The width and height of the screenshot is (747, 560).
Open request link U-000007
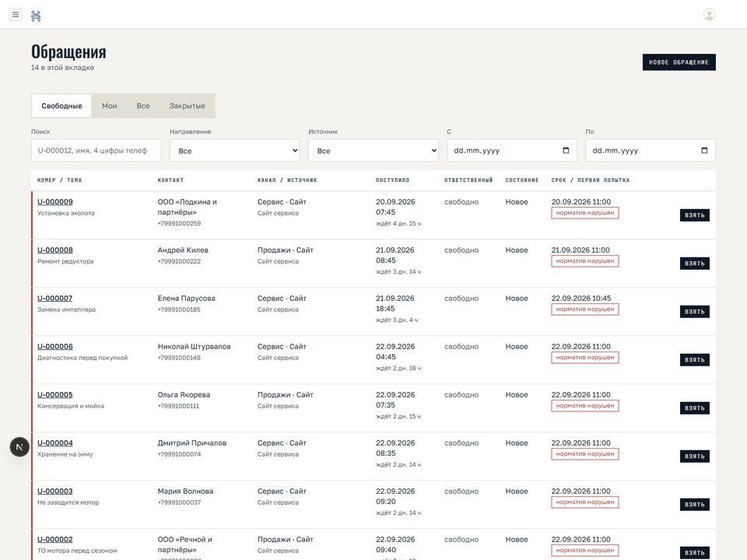pyautogui.click(x=55, y=298)
